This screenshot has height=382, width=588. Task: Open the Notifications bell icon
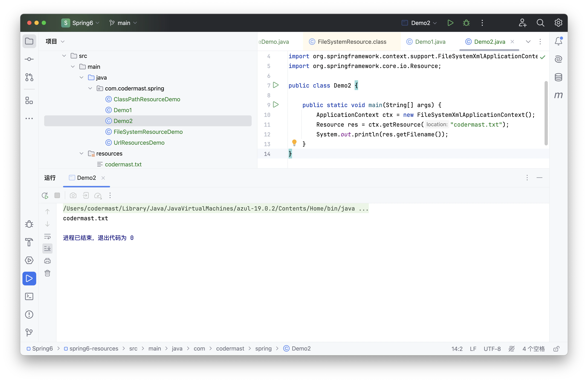(x=558, y=41)
